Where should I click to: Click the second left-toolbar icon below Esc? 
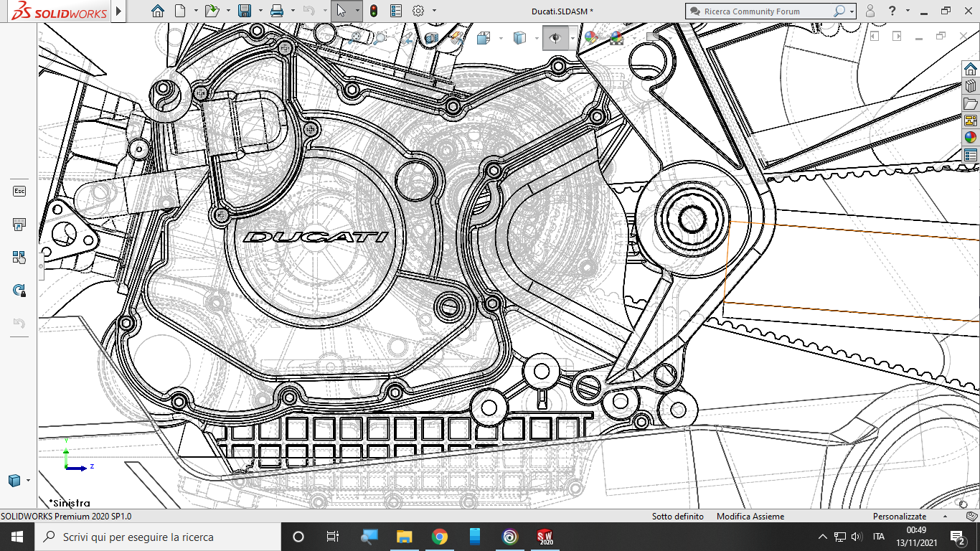pos(19,225)
